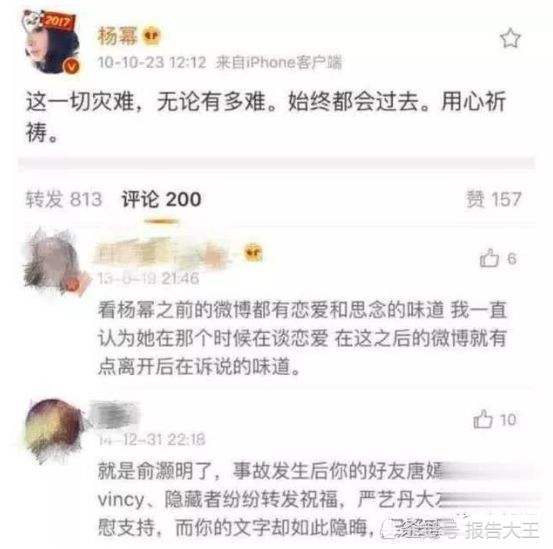Open the post text 这一切灾难

coord(266,117)
